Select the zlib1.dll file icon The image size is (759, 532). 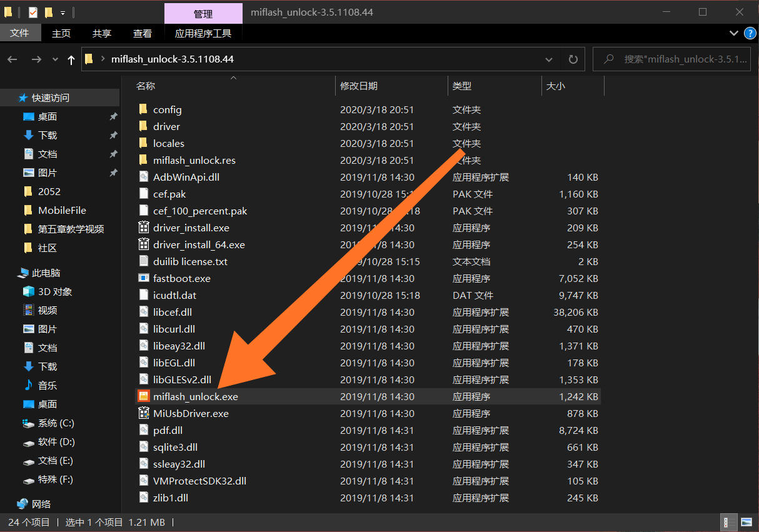pos(143,498)
